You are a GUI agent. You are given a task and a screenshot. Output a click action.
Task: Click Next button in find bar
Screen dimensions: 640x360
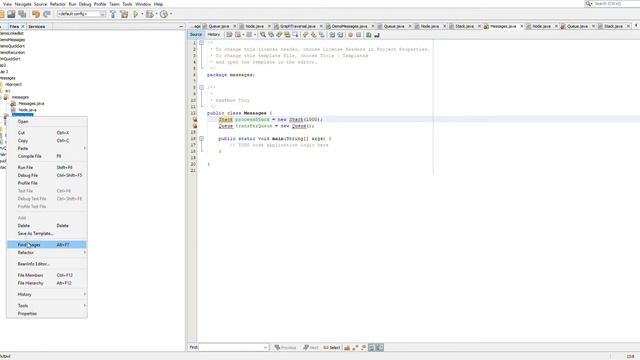(x=311, y=348)
